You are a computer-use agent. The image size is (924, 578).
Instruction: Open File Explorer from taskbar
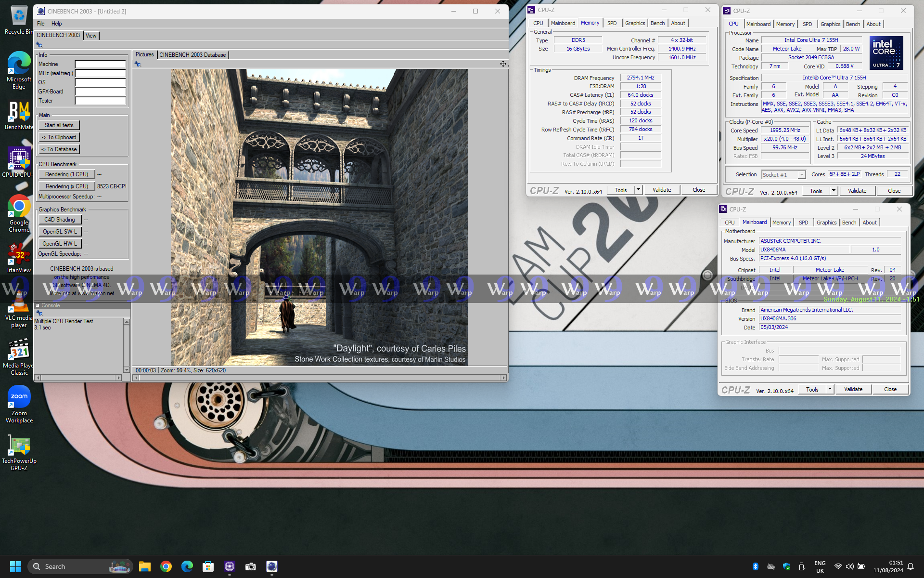tap(145, 566)
